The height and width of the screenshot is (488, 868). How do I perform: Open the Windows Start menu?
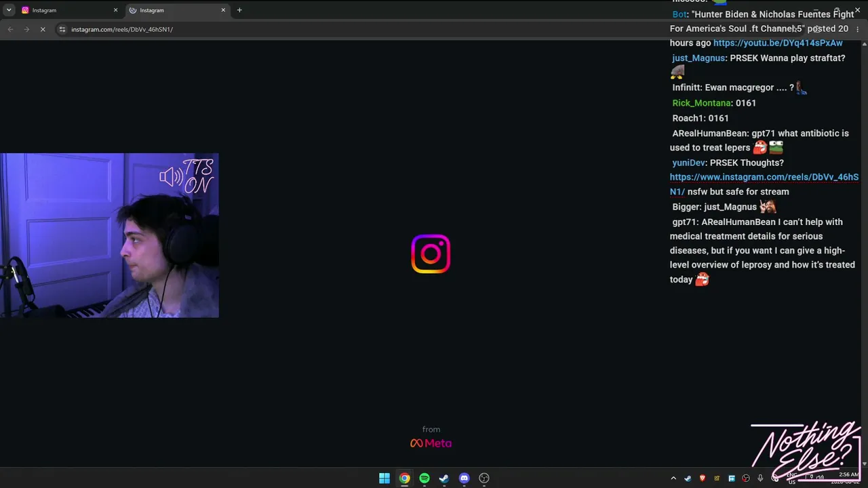[384, 478]
